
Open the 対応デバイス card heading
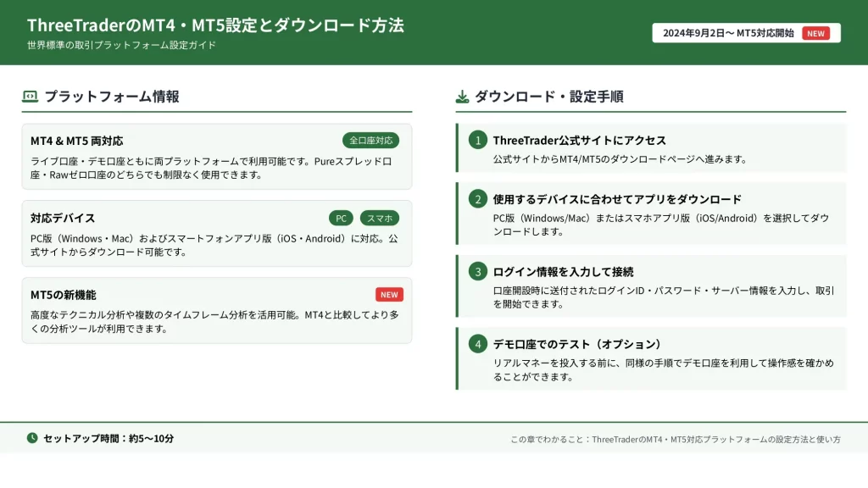(63, 218)
